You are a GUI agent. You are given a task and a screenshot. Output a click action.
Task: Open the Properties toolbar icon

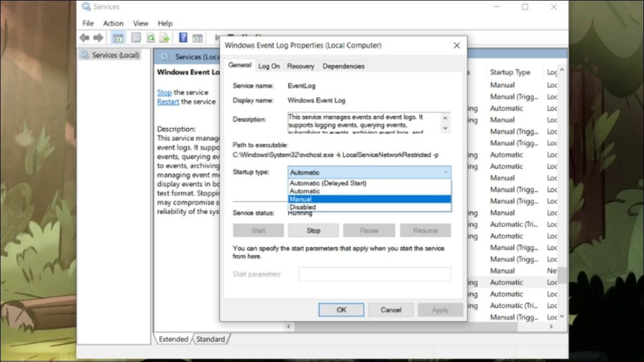tap(136, 38)
